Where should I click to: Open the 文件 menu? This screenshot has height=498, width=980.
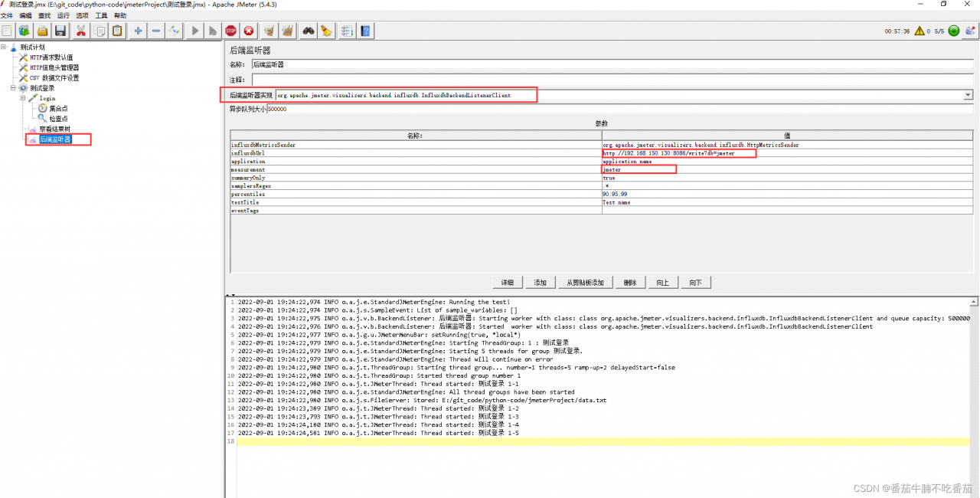pyautogui.click(x=7, y=16)
